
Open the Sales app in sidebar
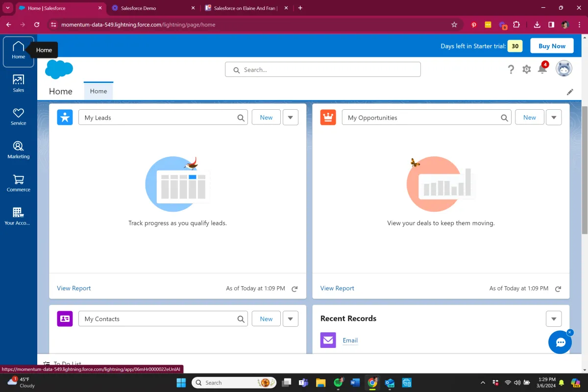tap(18, 83)
